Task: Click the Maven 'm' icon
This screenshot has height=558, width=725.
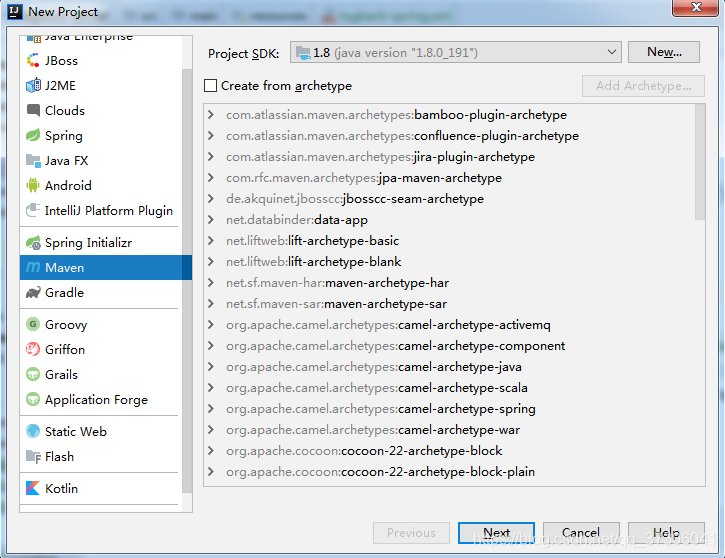Action: click(x=33, y=267)
